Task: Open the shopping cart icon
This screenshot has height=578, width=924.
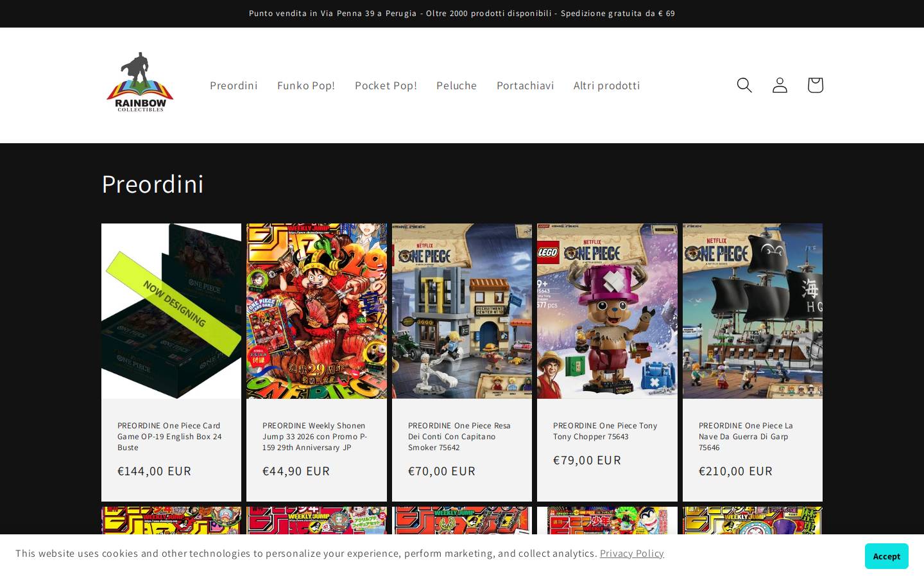Action: (815, 85)
